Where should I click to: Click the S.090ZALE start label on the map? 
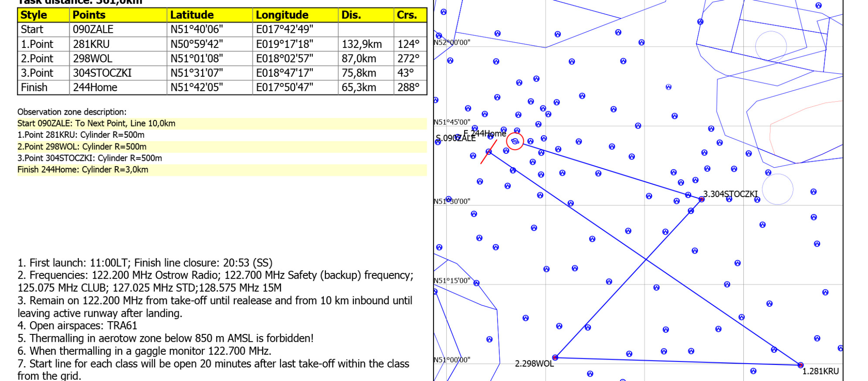pos(455,139)
